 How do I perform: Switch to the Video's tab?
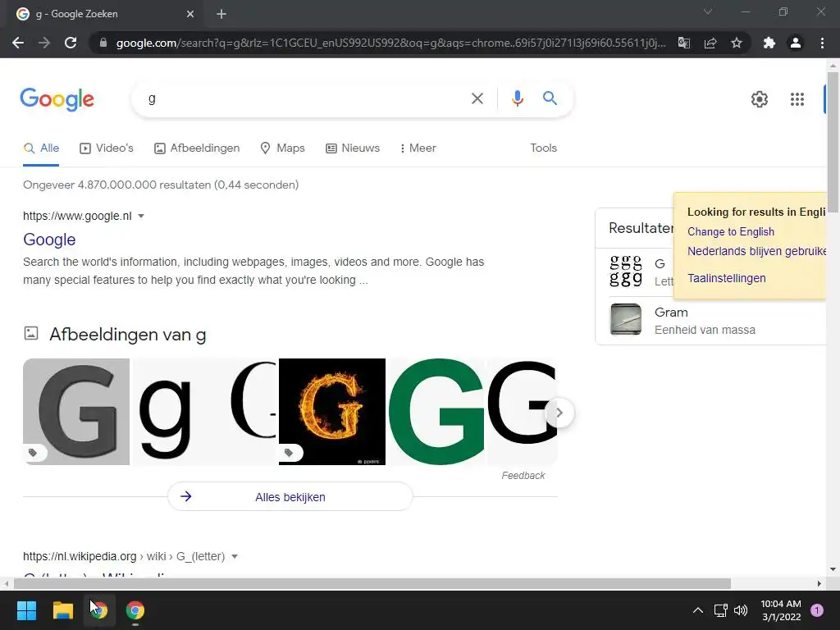pyautogui.click(x=107, y=148)
